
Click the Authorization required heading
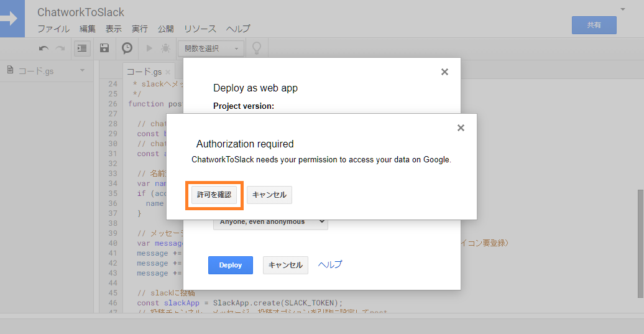pos(245,144)
